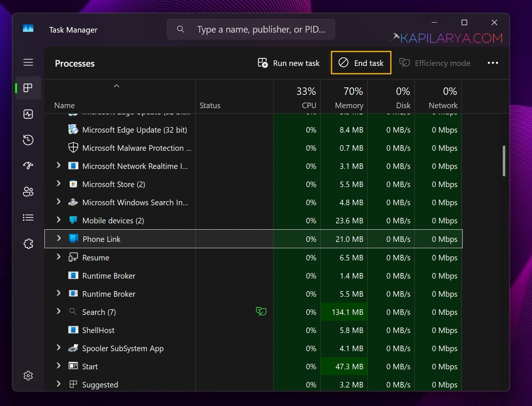This screenshot has height=406, width=532.
Task: Click the efficiency mode leaf icon on Search row
Action: coord(261,312)
